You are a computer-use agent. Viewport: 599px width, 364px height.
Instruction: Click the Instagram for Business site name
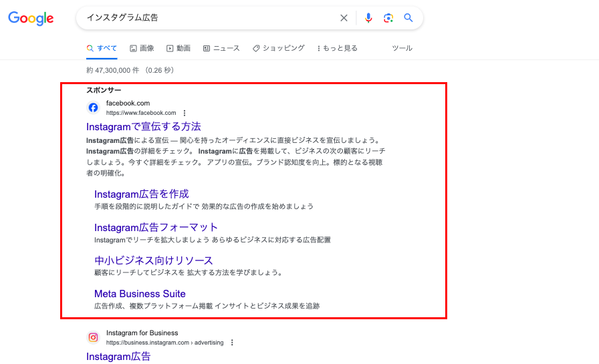coord(142,333)
